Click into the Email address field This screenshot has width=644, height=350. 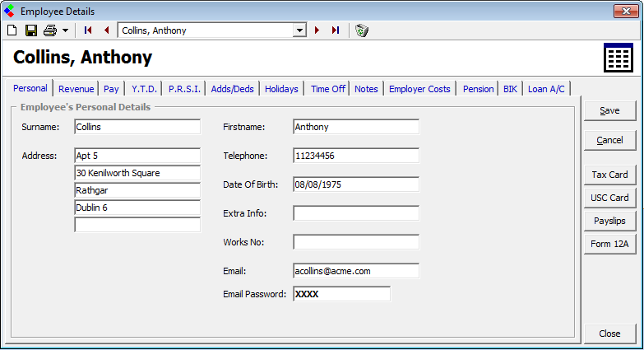point(355,271)
